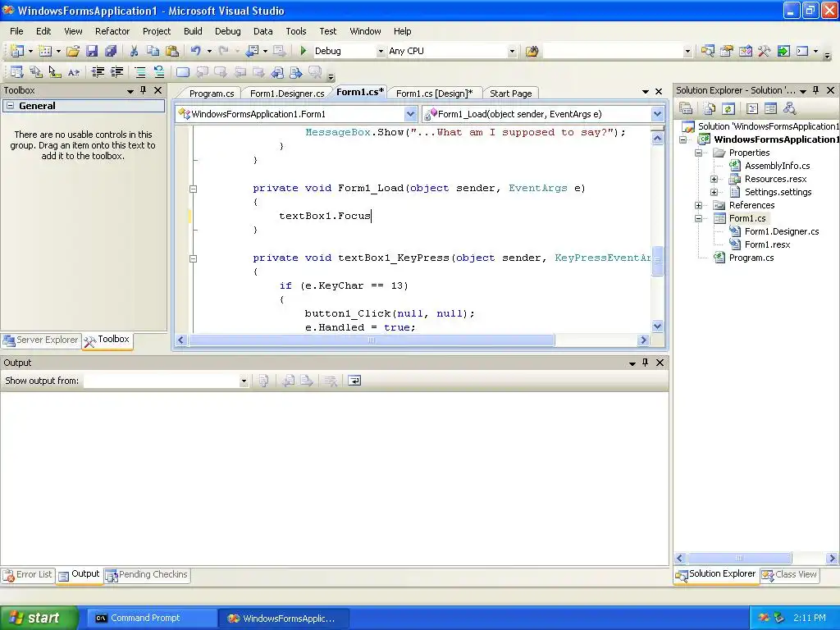Toggle a bookmark on the current line

point(183,72)
